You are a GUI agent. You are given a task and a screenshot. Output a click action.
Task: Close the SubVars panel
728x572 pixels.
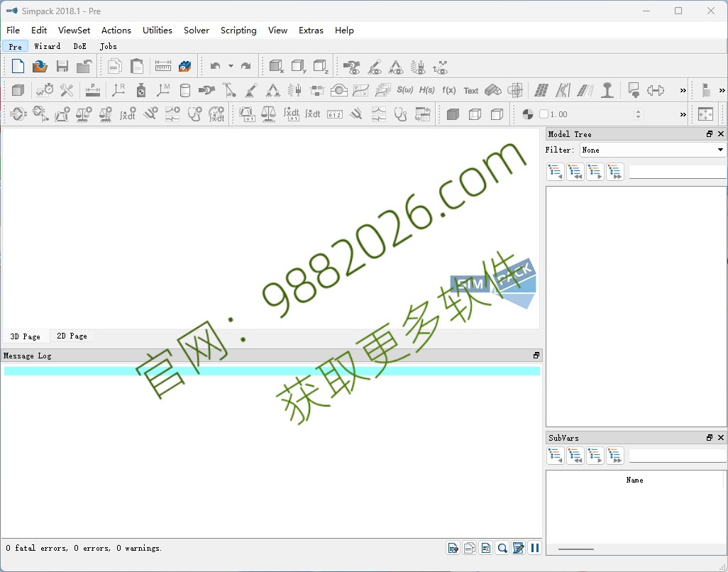click(x=721, y=437)
